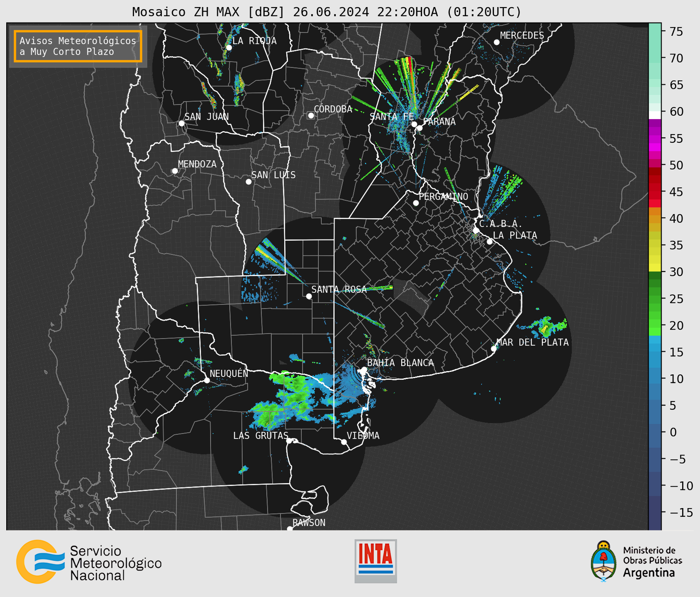The image size is (700, 597).
Task: Click the 75 dBZ value on color scale
Action: click(x=676, y=32)
